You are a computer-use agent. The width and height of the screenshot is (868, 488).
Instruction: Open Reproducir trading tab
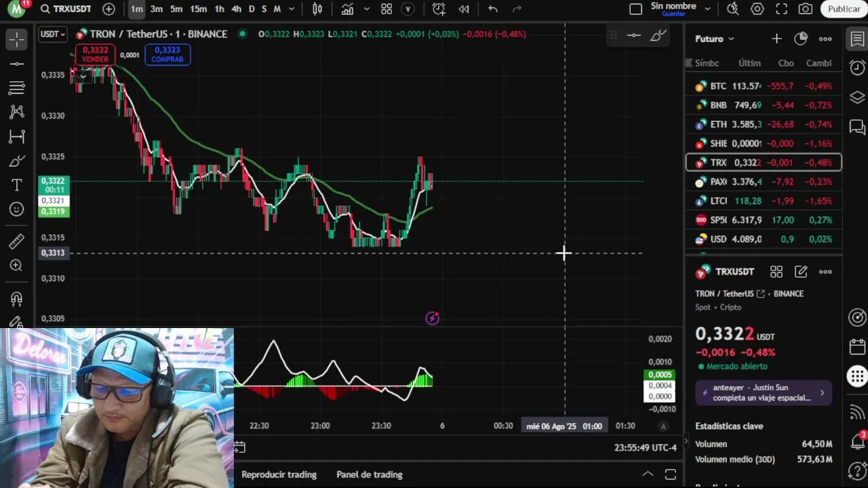point(279,474)
